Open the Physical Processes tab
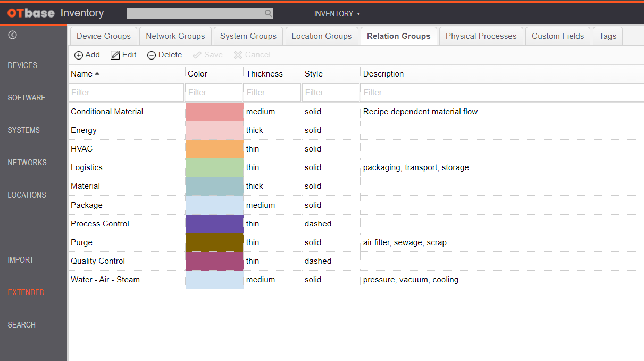644x361 pixels. (x=481, y=36)
